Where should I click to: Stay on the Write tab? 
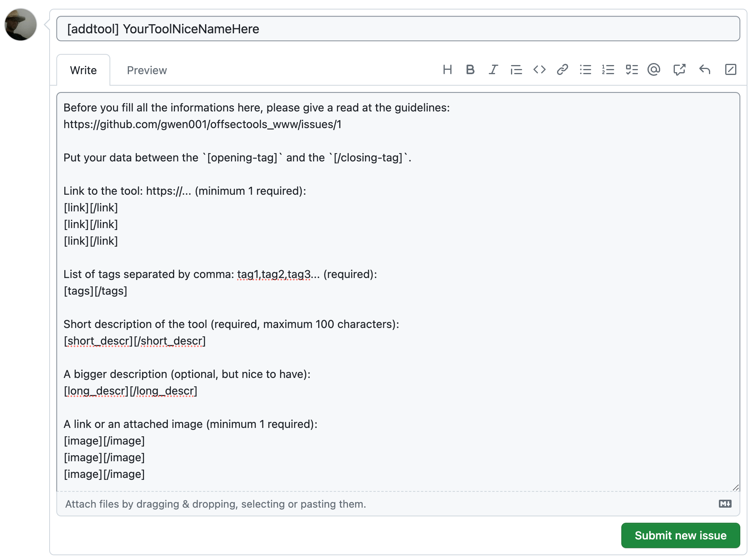(83, 70)
